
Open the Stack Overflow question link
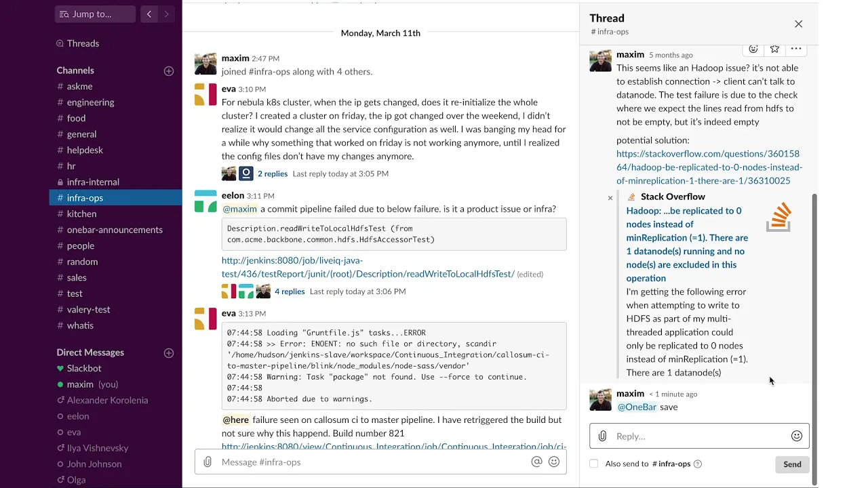707,167
